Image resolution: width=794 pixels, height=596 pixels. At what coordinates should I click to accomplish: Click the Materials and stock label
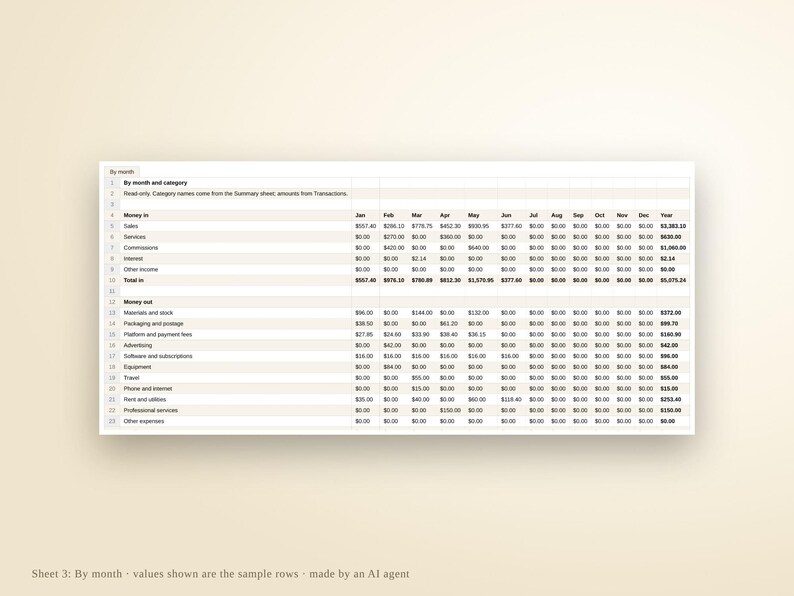(x=148, y=313)
